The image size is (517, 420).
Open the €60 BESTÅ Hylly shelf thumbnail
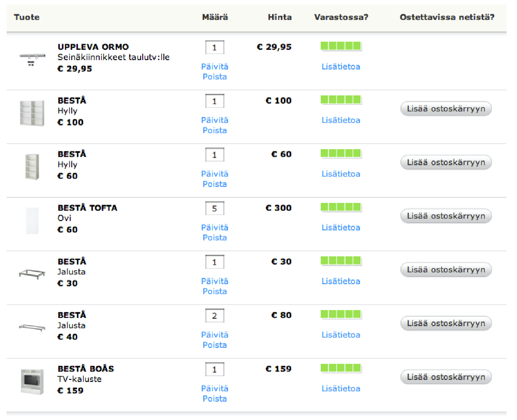point(32,167)
